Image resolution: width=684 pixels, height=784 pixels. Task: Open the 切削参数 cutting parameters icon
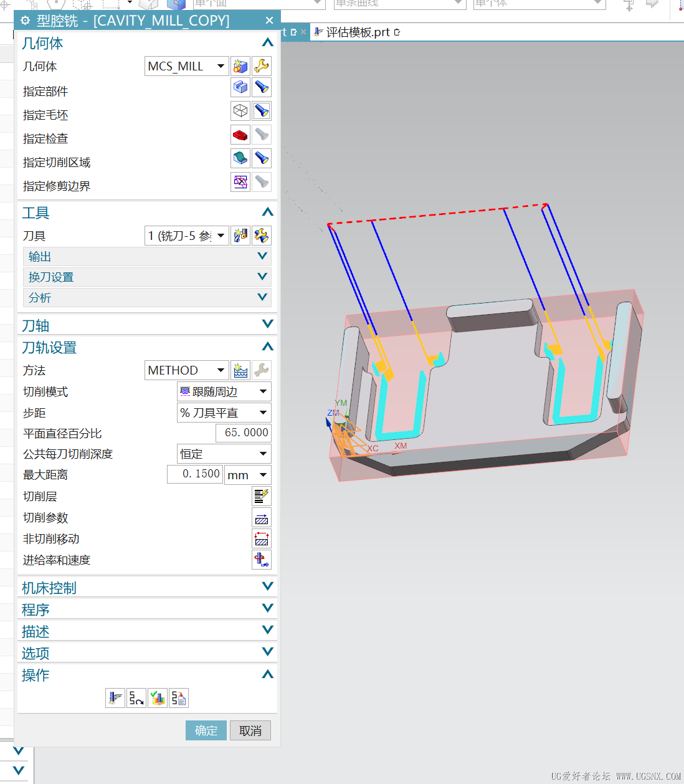(262, 517)
